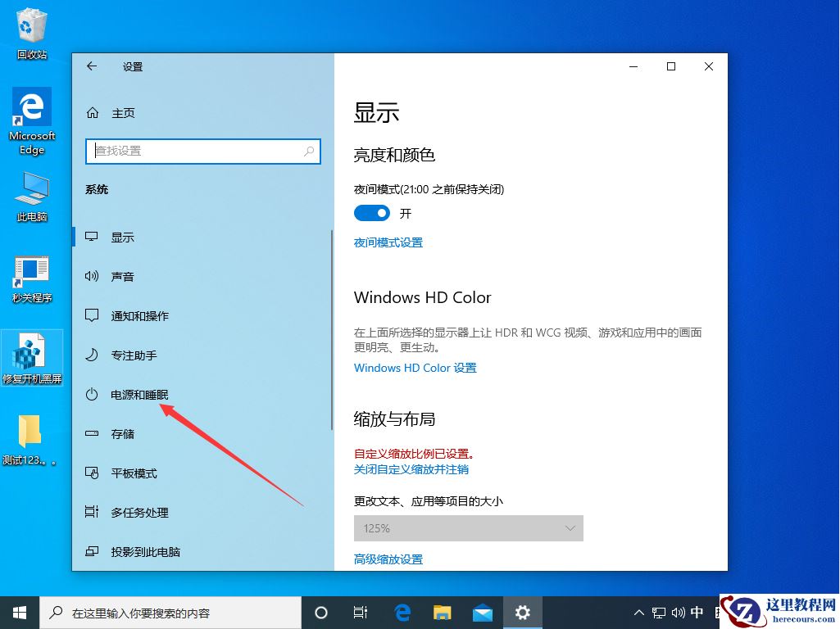Launch Microsoft Edge from the taskbar
The image size is (840, 629).
(x=402, y=612)
